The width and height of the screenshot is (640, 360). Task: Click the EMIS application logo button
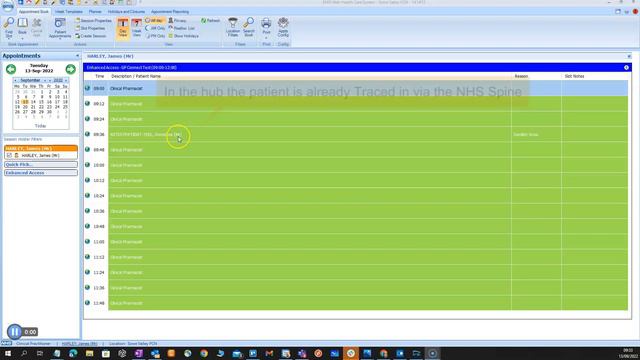coord(7,6)
